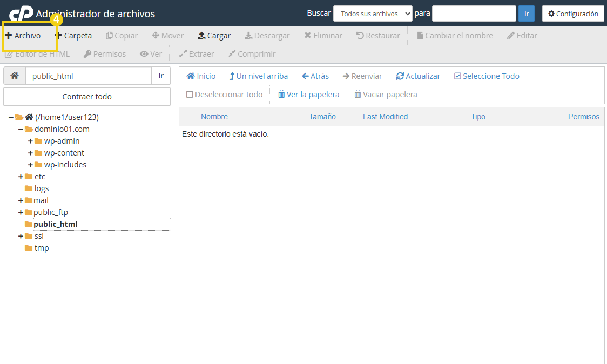Select the wp-includes folder name
Image resolution: width=607 pixels, height=364 pixels.
tap(65, 165)
